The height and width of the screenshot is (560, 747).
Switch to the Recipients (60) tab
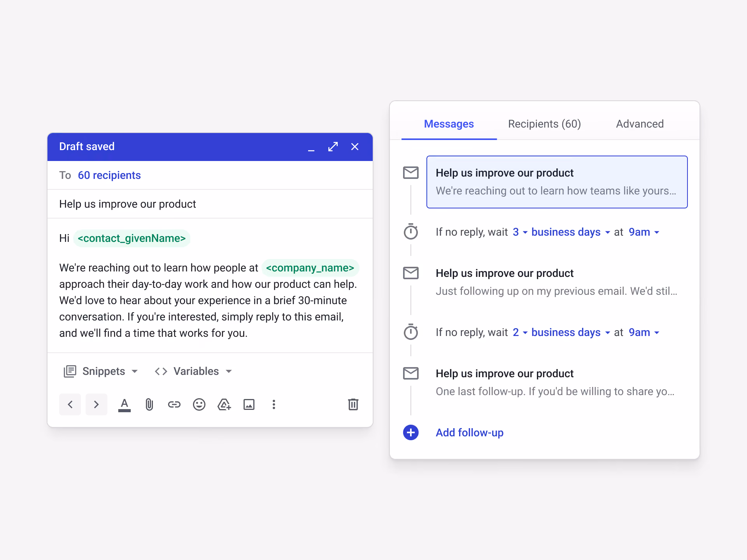click(544, 124)
